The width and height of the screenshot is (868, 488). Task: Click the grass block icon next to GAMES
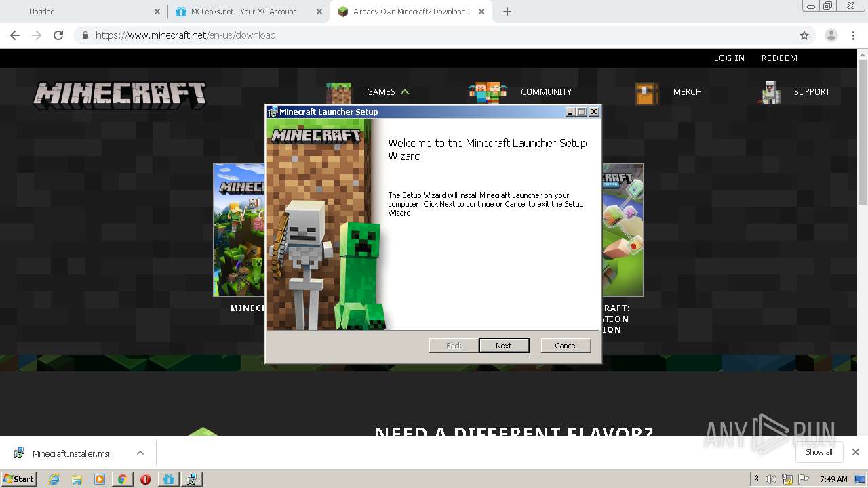pyautogui.click(x=339, y=93)
